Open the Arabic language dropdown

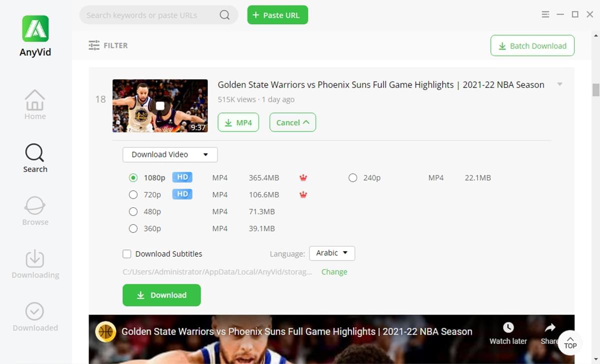click(x=332, y=253)
